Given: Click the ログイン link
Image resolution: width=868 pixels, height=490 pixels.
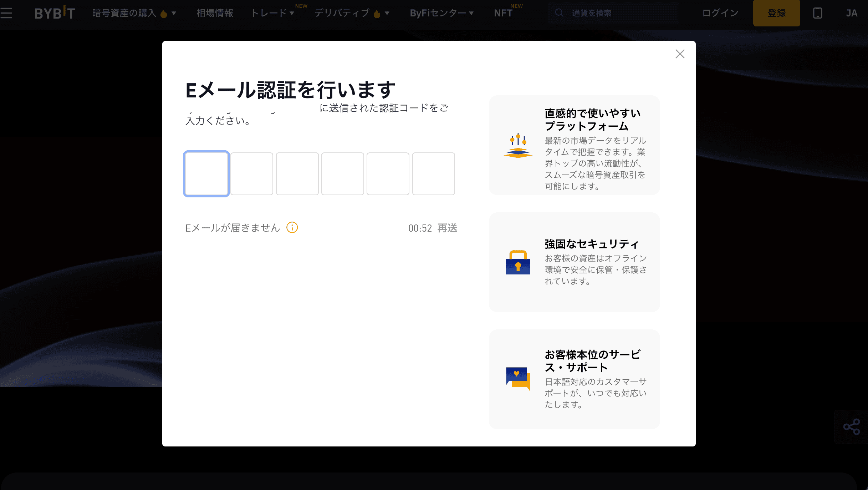Looking at the screenshot, I should coord(720,13).
